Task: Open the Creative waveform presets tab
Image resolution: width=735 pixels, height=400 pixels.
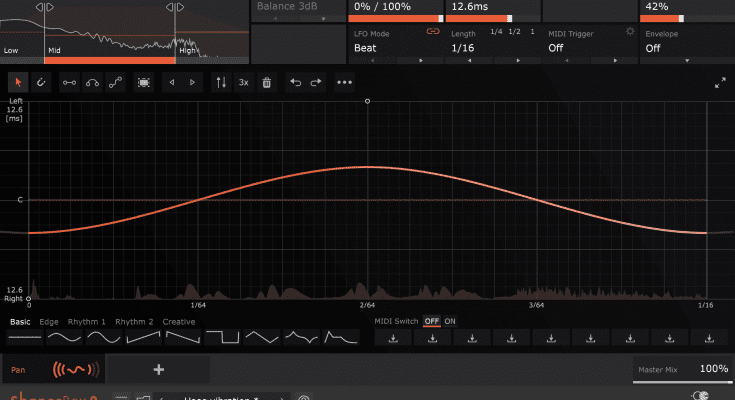Action: coord(179,321)
